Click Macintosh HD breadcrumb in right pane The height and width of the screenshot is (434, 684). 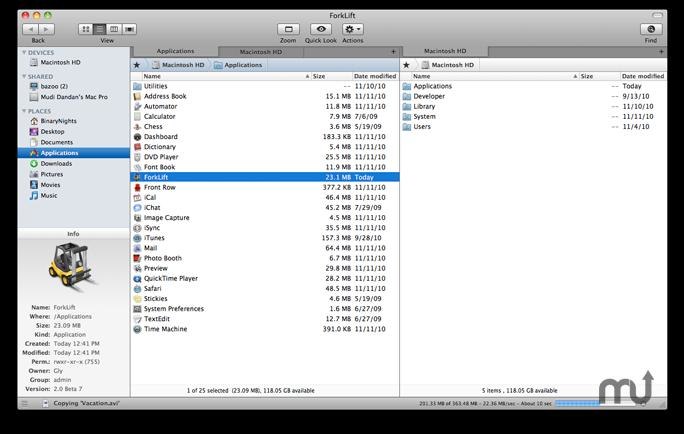point(448,65)
